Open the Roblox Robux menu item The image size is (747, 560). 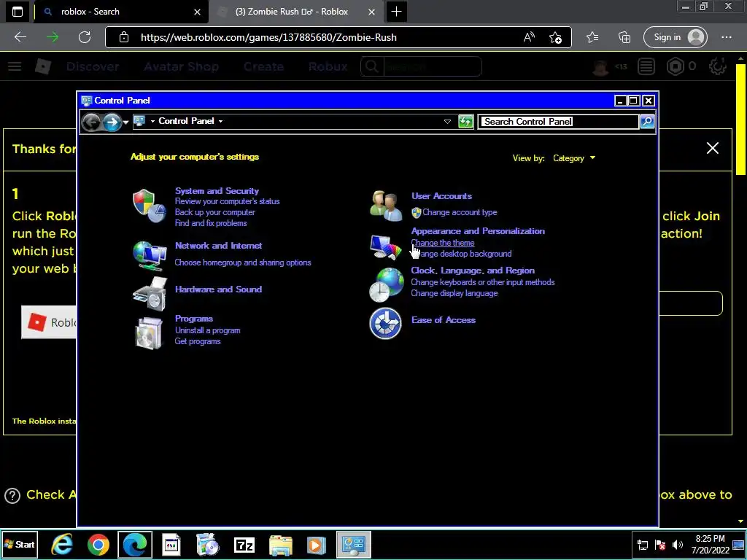click(x=328, y=66)
